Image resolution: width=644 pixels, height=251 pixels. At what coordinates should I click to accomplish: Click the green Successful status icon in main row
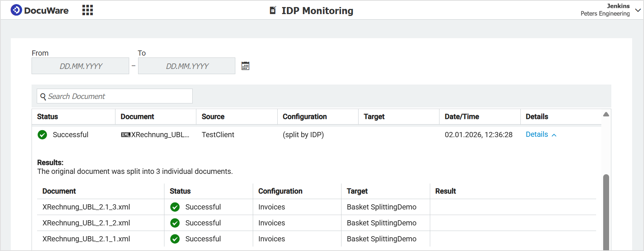[42, 135]
